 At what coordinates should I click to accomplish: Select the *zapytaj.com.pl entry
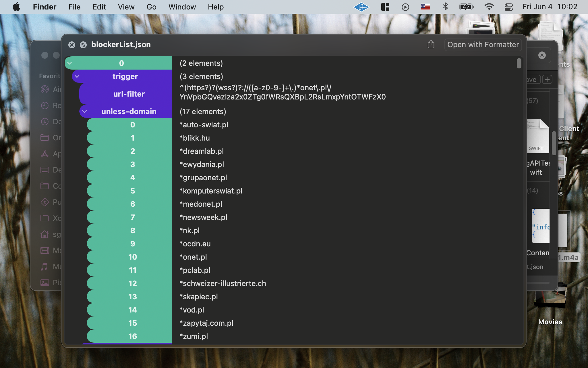tap(206, 323)
